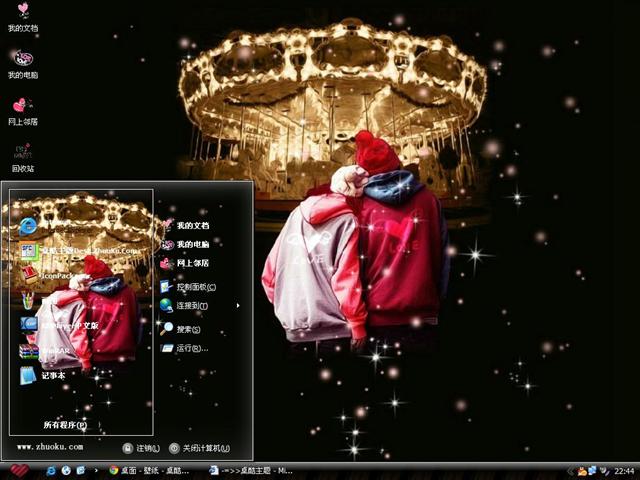
Task: Open the 回收站 recycle bin desktop icon
Action: point(23,158)
